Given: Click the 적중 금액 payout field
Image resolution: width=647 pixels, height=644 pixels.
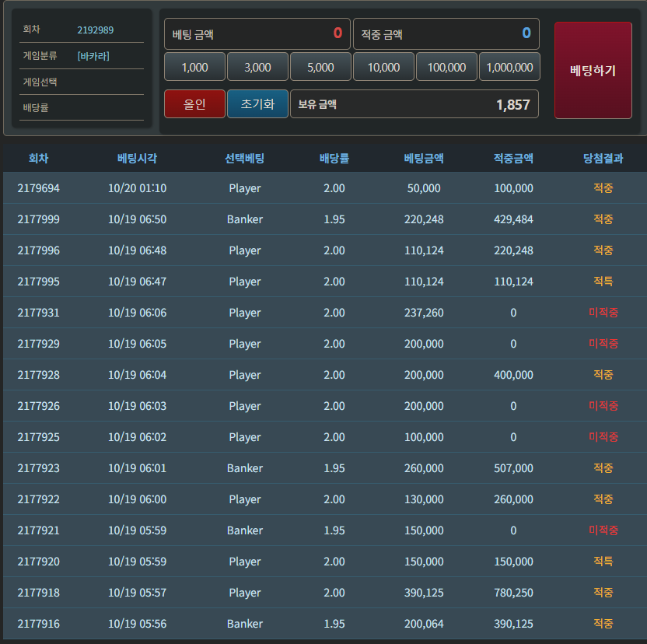Looking at the screenshot, I should [x=446, y=34].
